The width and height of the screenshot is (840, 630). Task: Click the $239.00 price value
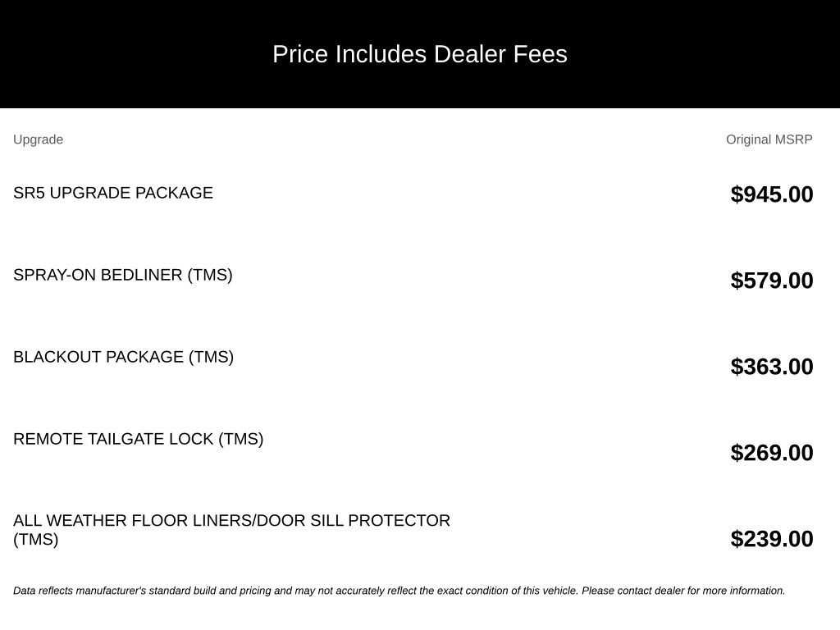click(772, 539)
